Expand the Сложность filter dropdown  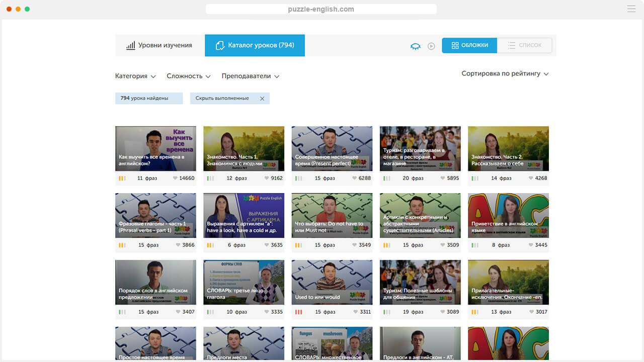pyautogui.click(x=188, y=76)
